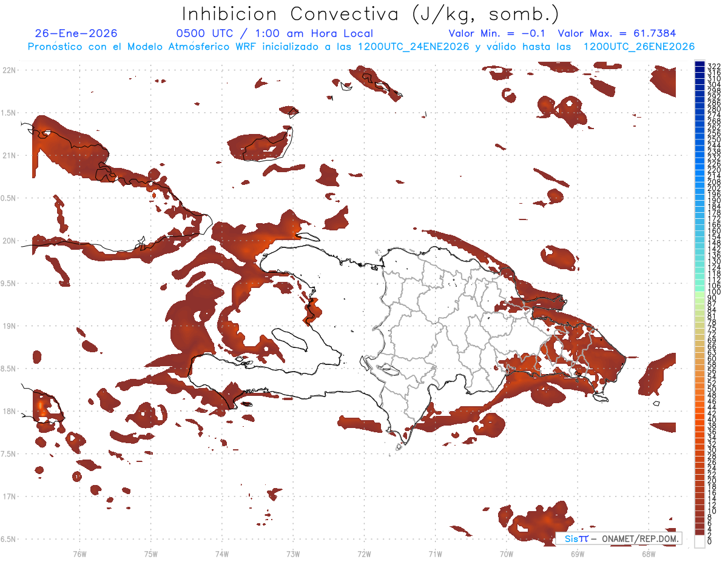Click the '0500 UTC / 1:00 am Hora Local' time
Viewport: 728px width, 562px height.
(x=275, y=33)
